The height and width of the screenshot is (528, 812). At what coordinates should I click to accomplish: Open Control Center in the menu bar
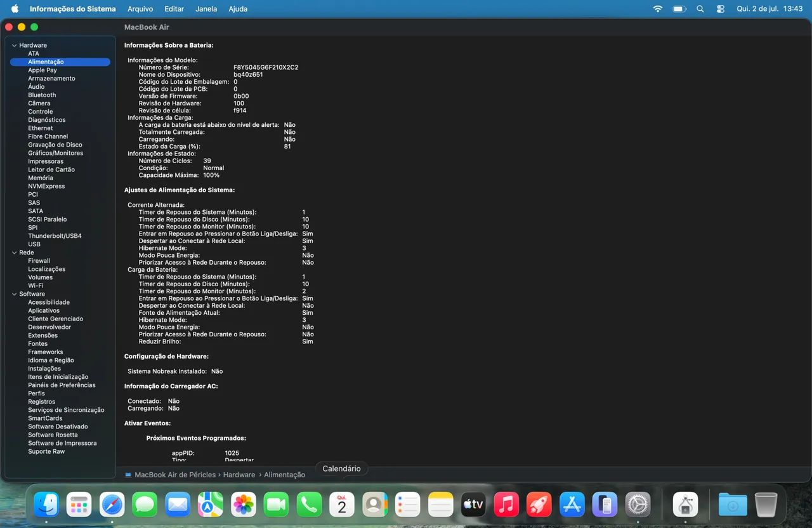[x=721, y=9]
